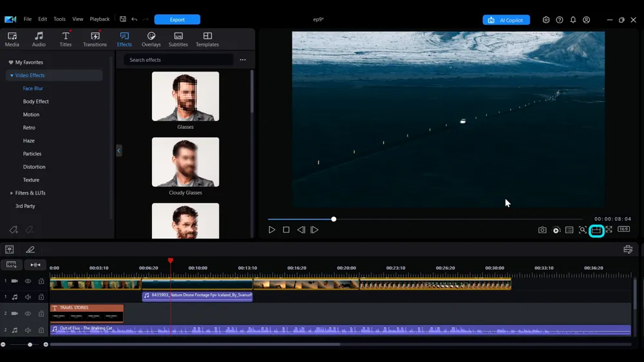Screen dimensions: 644x362
Task: Click the save project icon
Action: (123, 19)
